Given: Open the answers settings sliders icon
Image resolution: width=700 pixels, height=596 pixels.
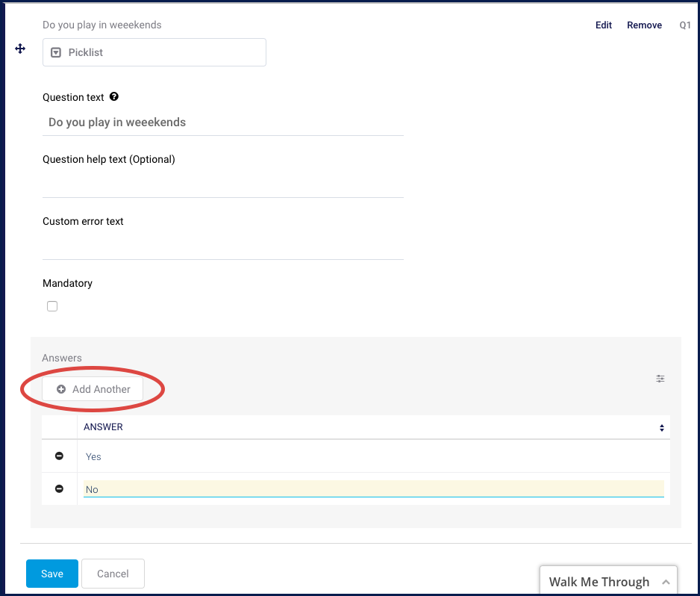Looking at the screenshot, I should [660, 379].
